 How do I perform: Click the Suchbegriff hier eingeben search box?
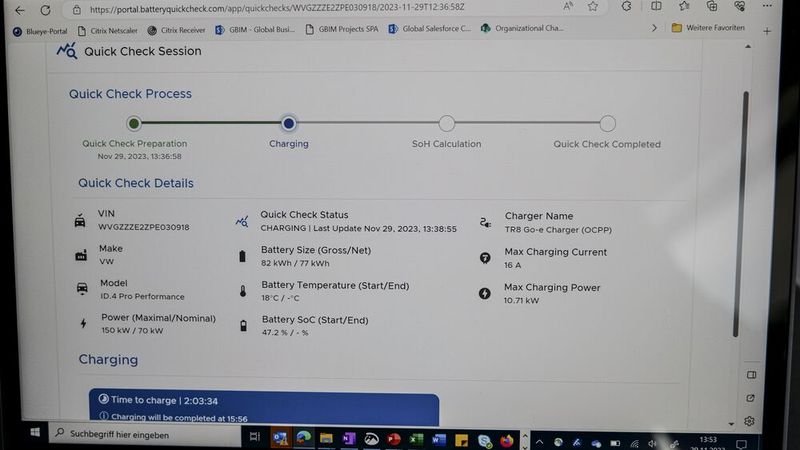pos(145,434)
